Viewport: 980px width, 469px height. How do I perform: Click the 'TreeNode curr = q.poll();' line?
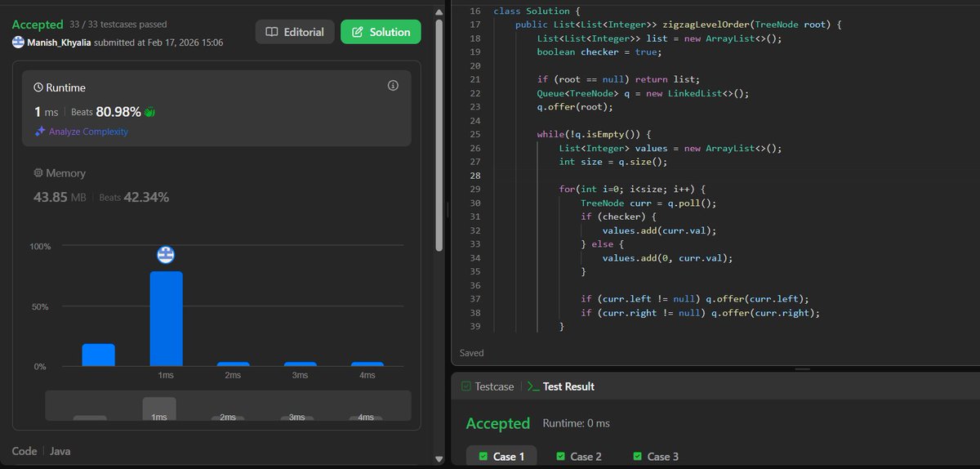click(x=648, y=203)
